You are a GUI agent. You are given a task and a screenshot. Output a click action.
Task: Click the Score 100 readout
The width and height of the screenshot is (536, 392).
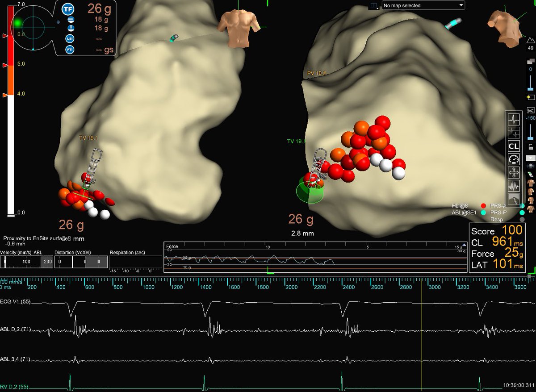point(497,231)
